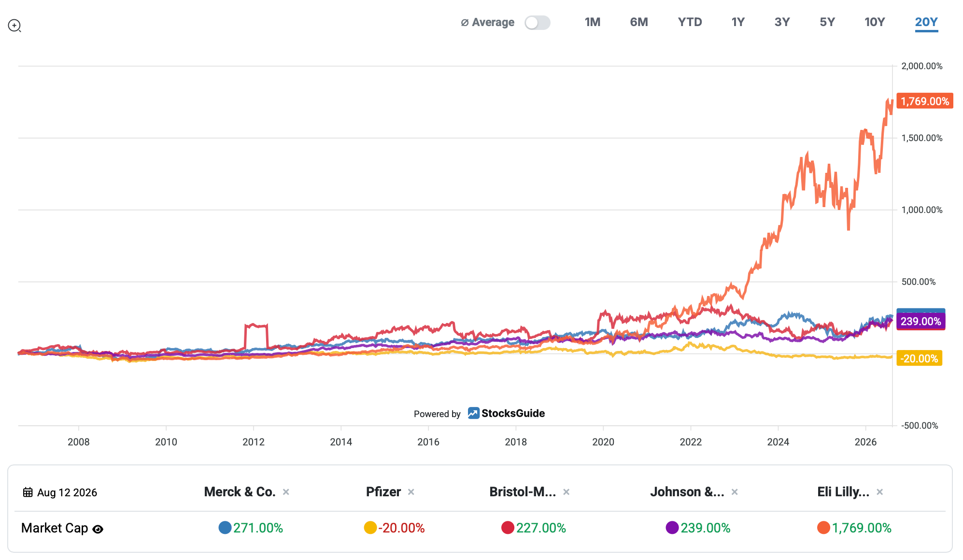
Task: Select the 10Y time range
Action: tap(875, 22)
